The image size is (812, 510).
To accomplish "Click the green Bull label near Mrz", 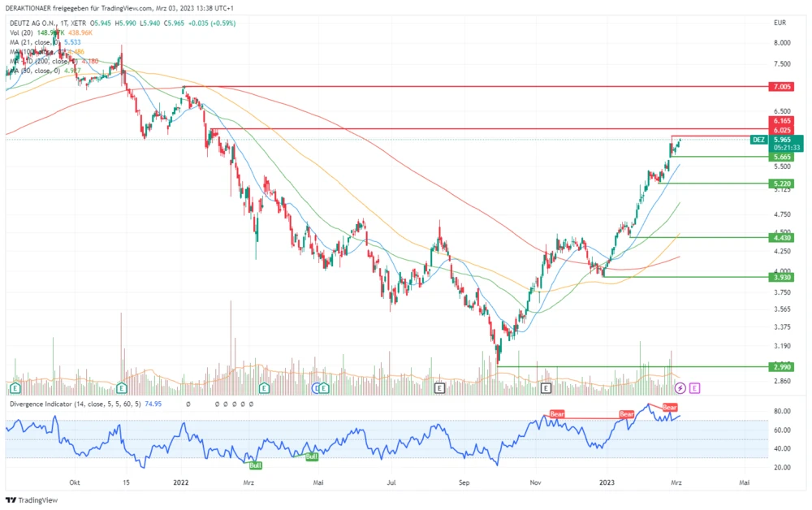I will 255,465.
